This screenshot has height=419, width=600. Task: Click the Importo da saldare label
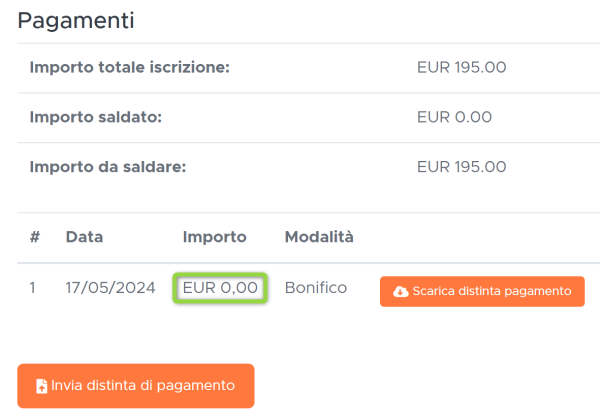tap(108, 167)
